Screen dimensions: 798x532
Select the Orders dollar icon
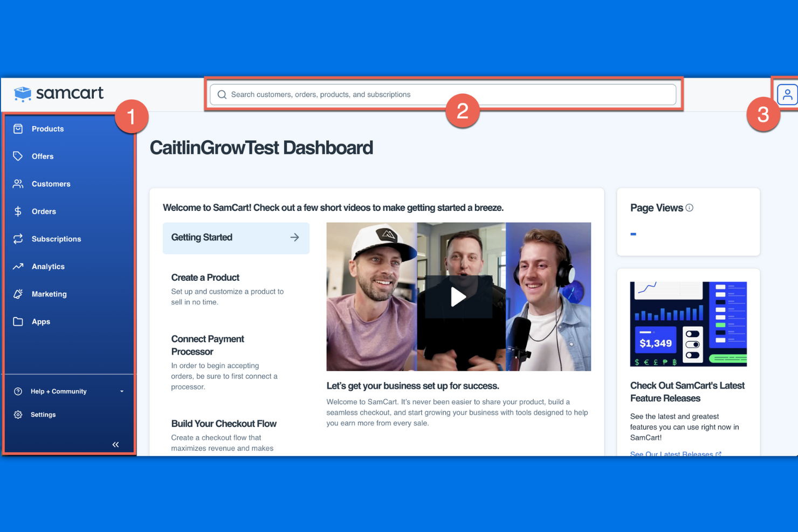(18, 211)
